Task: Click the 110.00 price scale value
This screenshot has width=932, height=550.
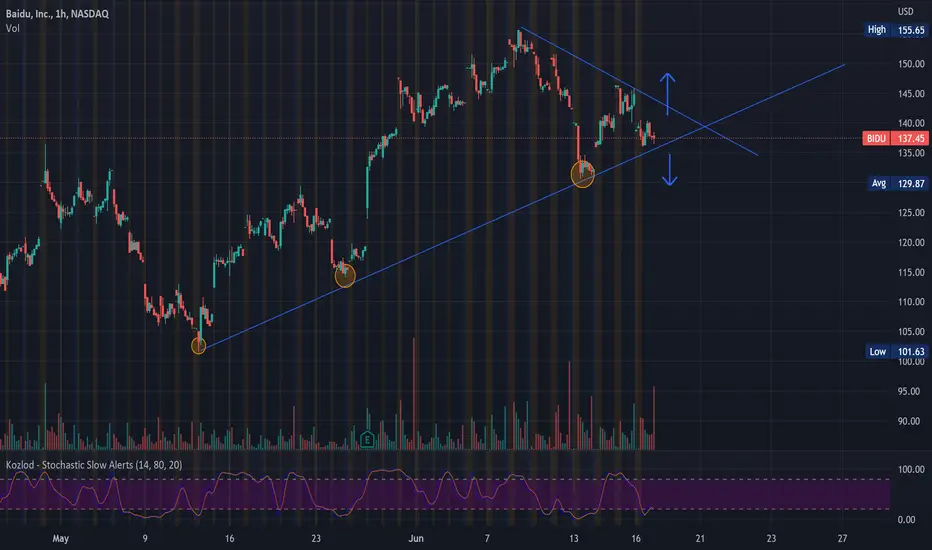Action: pos(911,302)
